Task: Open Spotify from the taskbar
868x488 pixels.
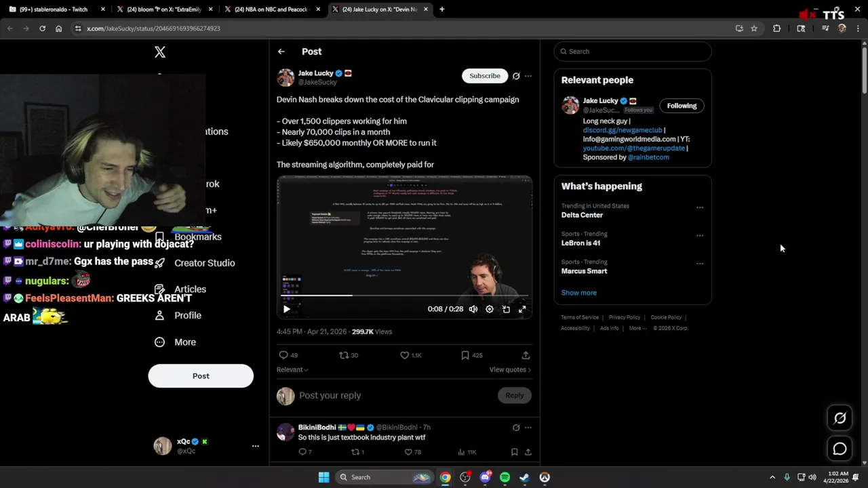Action: tap(505, 477)
